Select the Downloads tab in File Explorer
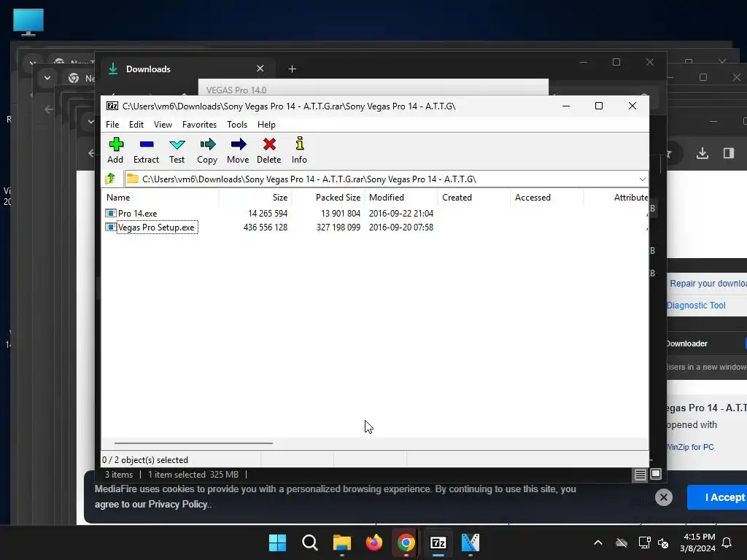 coord(186,69)
